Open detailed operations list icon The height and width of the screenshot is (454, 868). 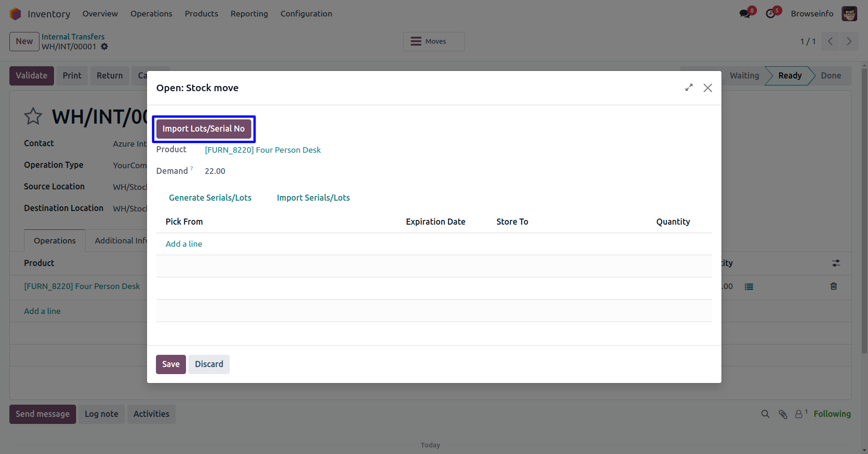pos(749,287)
